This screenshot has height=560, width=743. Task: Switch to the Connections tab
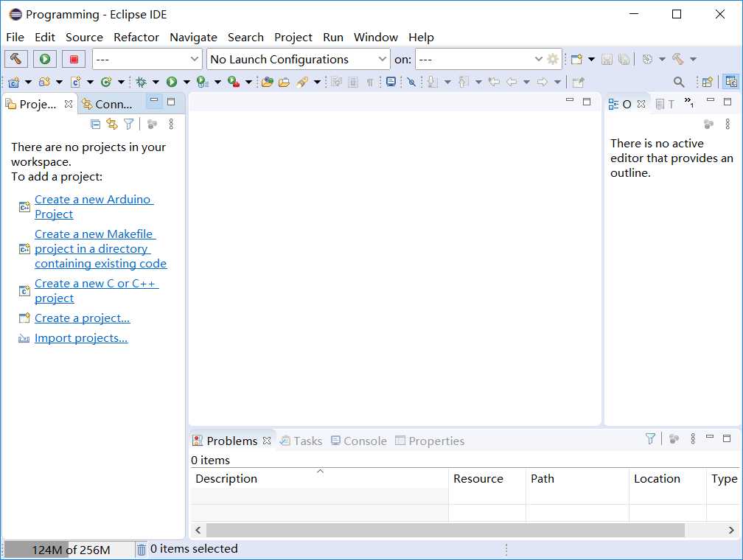pos(108,104)
